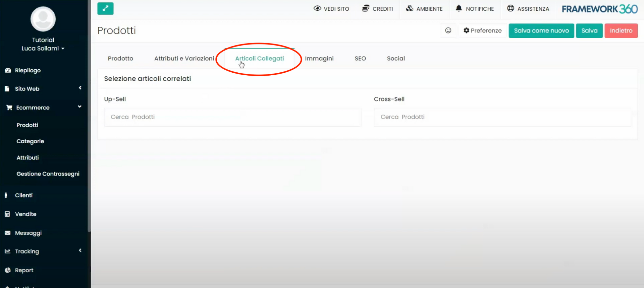Click the Up-Sell Cerca Prodotti field

pos(232,117)
